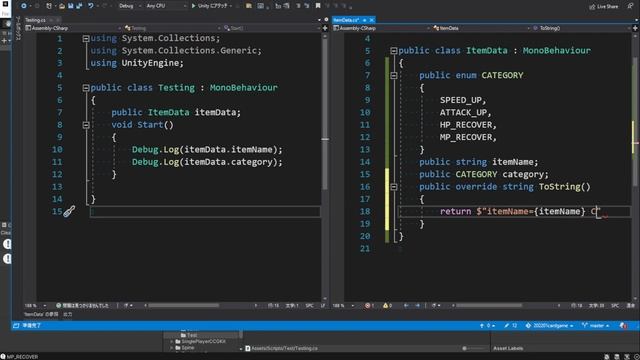Open ToString() member dropdown in right editor
This screenshot has height=360, width=640.
pos(582,28)
